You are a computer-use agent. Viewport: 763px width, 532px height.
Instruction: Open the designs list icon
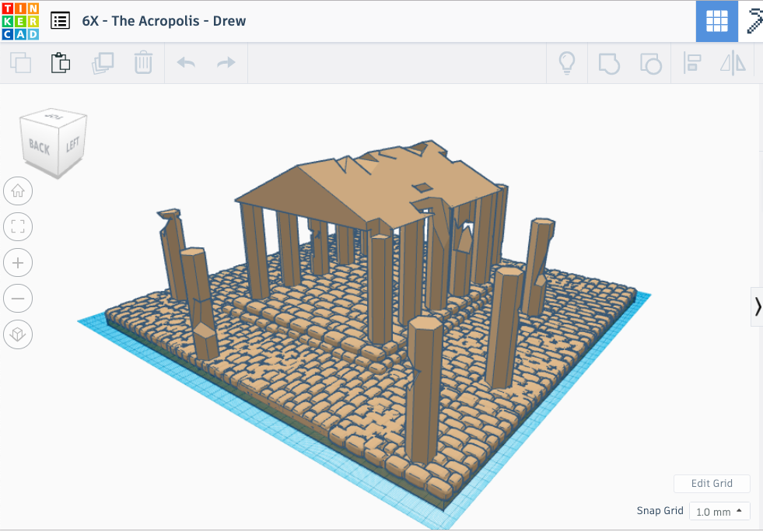(60, 21)
